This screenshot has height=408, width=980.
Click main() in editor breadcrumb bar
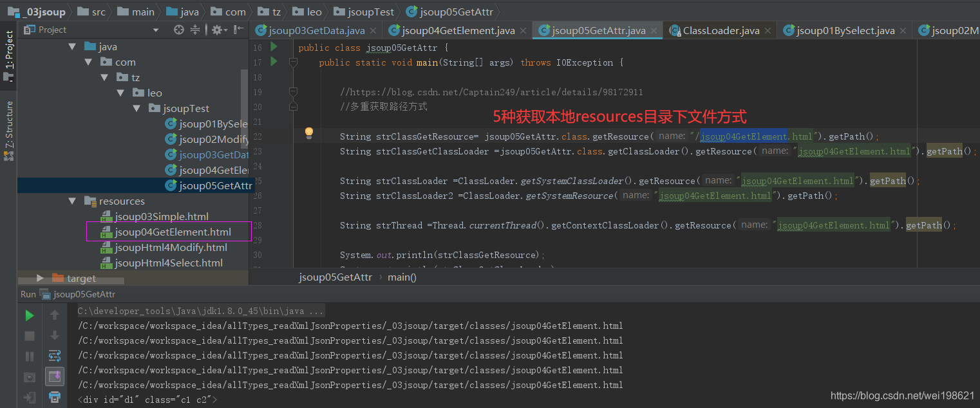tap(402, 277)
